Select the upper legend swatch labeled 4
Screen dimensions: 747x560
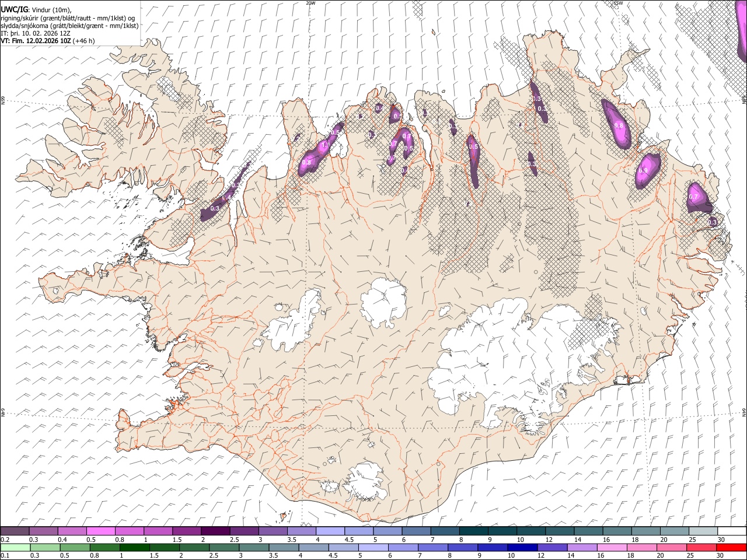click(x=330, y=531)
